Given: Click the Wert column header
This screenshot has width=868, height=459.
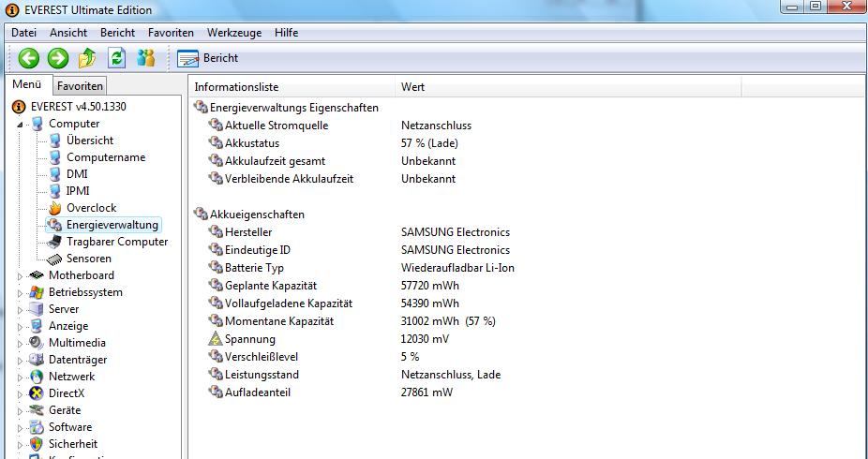Looking at the screenshot, I should [569, 87].
